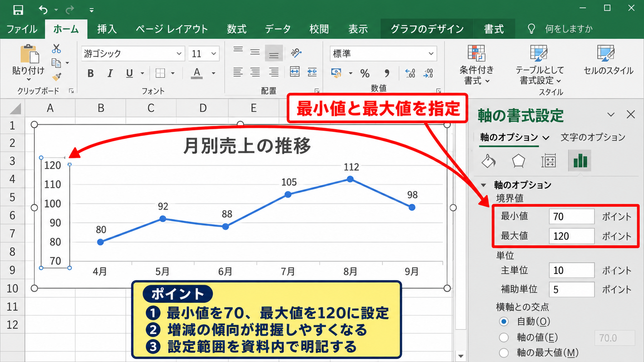644x362 pixels.
Task: Select 軸の最大値(M) radio button
Action: tap(504, 353)
